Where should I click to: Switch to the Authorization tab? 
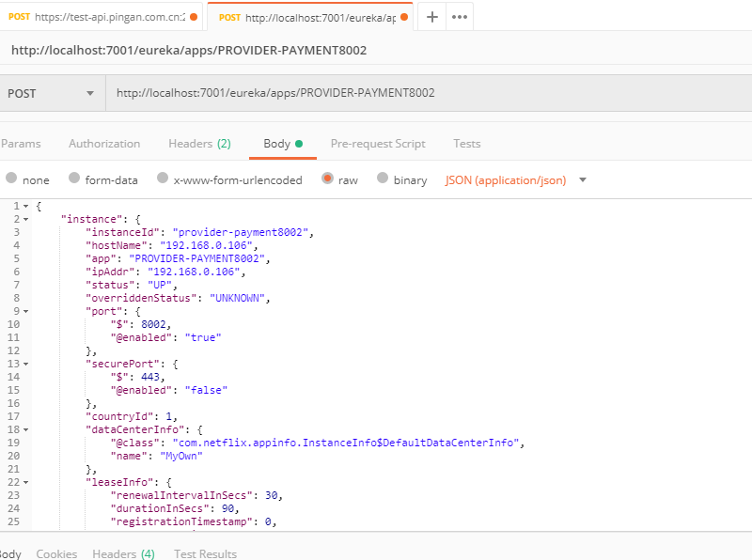pos(104,144)
